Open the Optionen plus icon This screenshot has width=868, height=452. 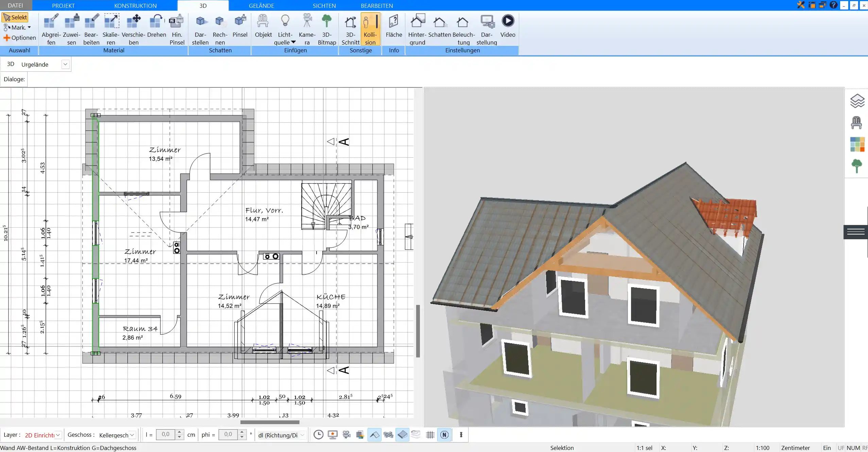pos(6,38)
